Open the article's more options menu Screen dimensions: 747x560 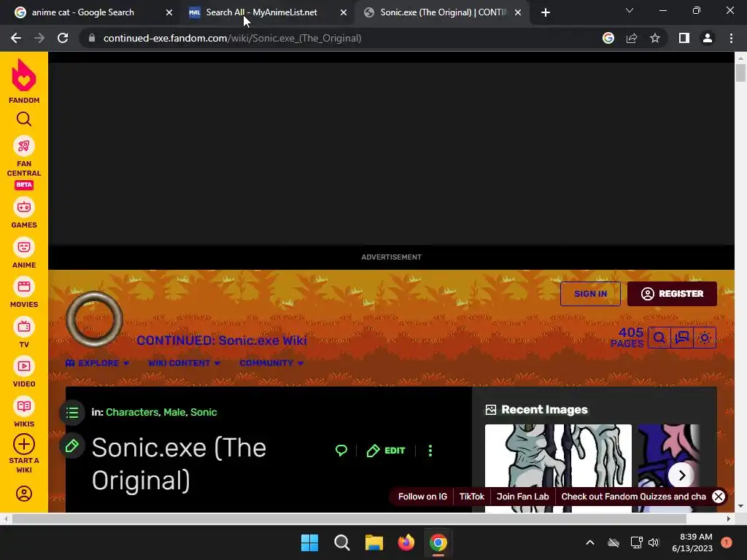tap(430, 451)
